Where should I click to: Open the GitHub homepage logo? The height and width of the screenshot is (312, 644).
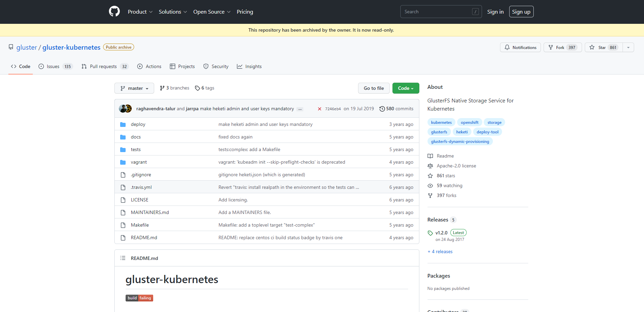pos(114,12)
